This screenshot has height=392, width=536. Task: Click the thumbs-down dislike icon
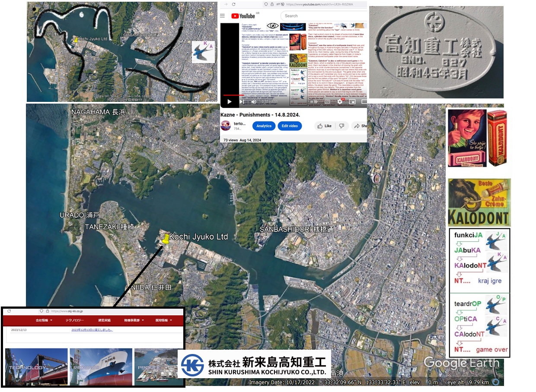(x=341, y=126)
